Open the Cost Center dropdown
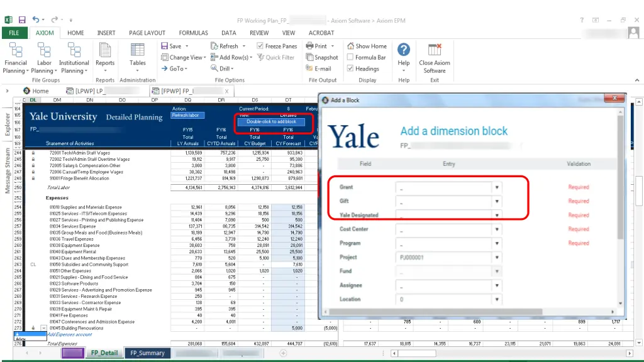644x362 pixels. point(497,229)
